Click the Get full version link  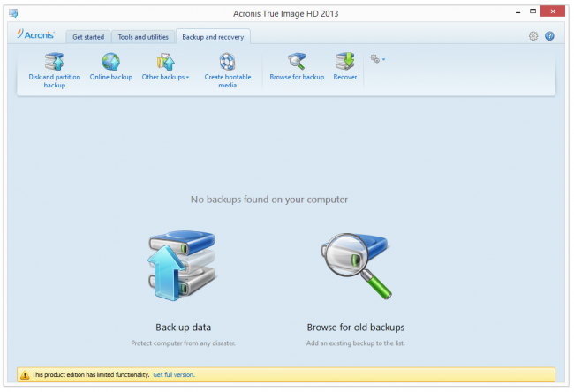pos(173,375)
